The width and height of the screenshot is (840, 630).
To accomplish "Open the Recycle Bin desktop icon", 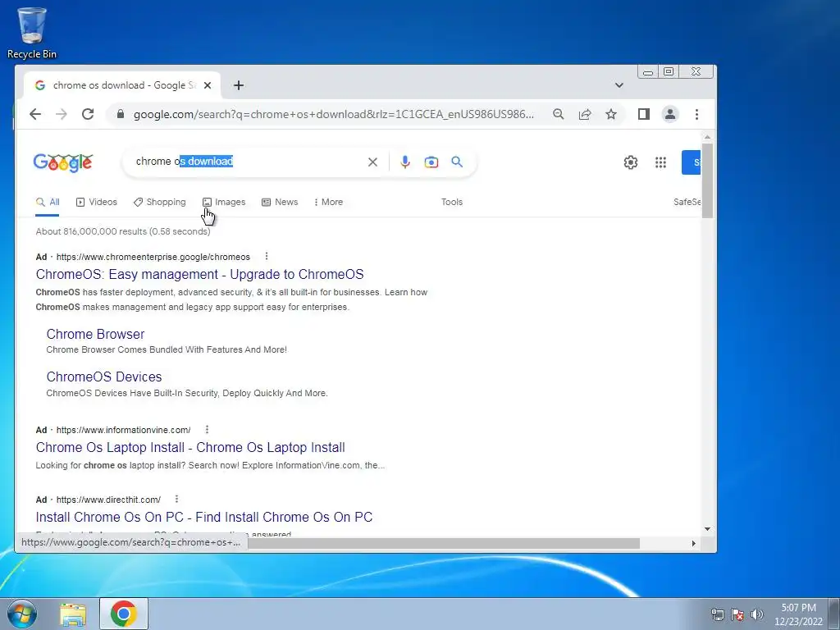I will (32, 33).
